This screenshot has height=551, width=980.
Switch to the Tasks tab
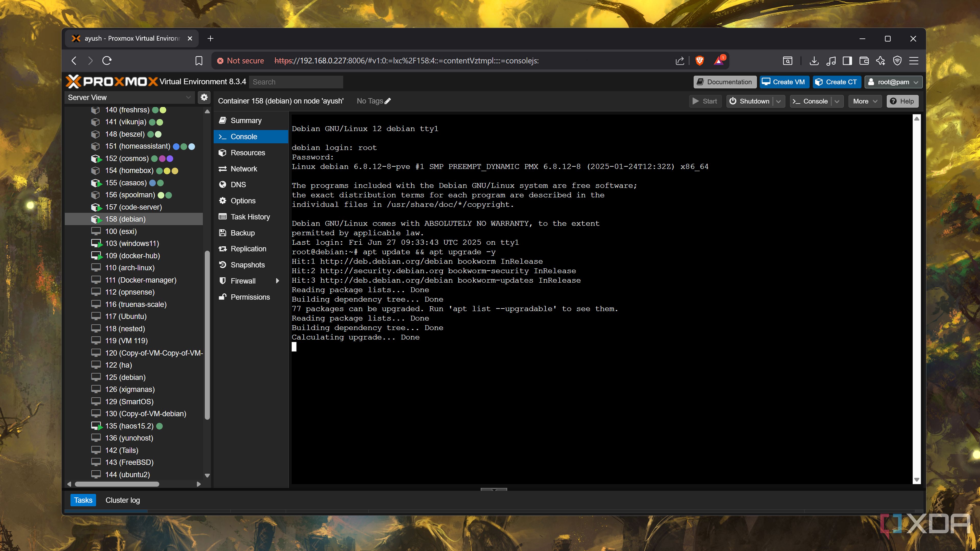pos(83,500)
